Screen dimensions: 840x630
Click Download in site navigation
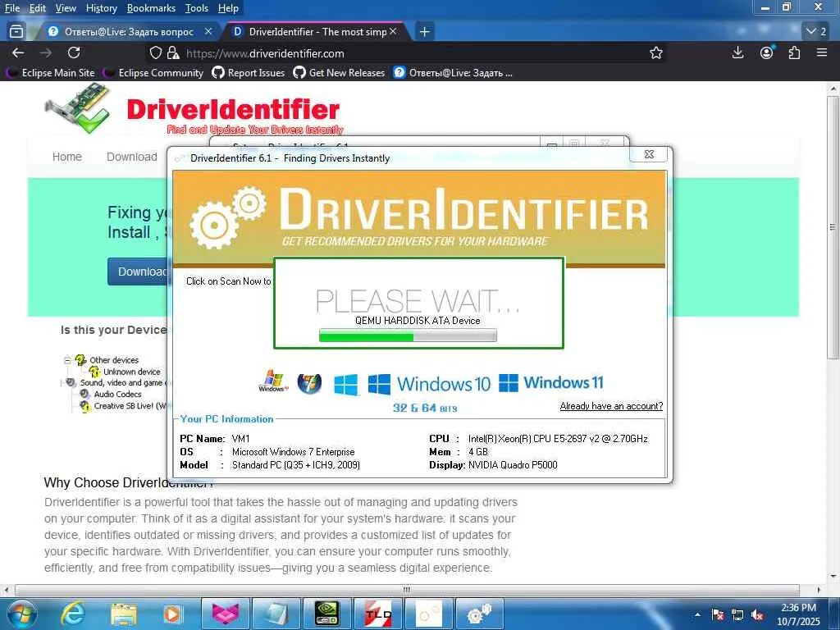coord(132,157)
